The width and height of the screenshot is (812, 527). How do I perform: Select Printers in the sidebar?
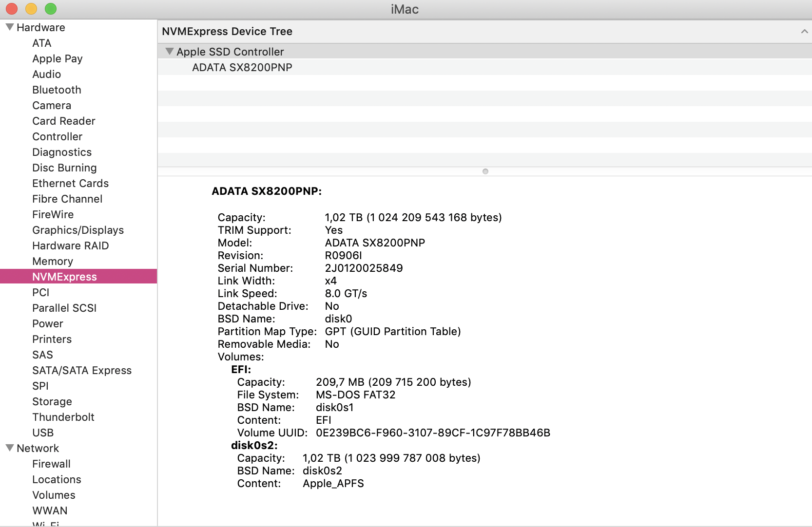click(52, 339)
